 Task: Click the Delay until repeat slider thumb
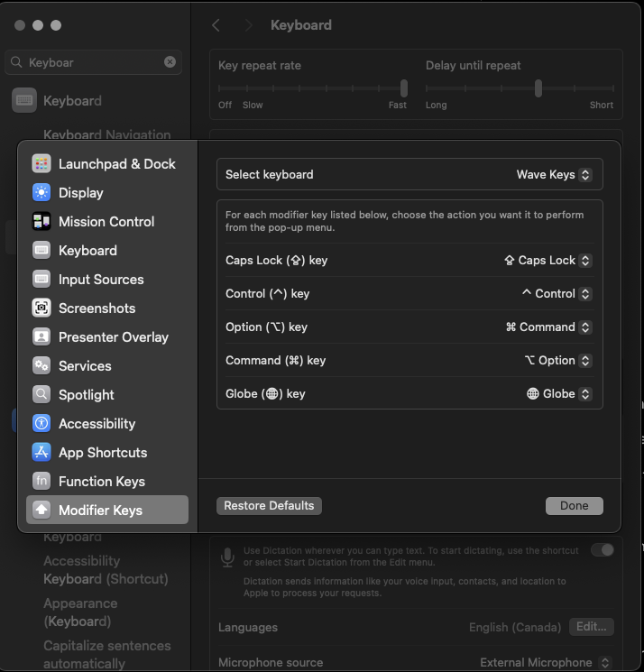pyautogui.click(x=538, y=88)
